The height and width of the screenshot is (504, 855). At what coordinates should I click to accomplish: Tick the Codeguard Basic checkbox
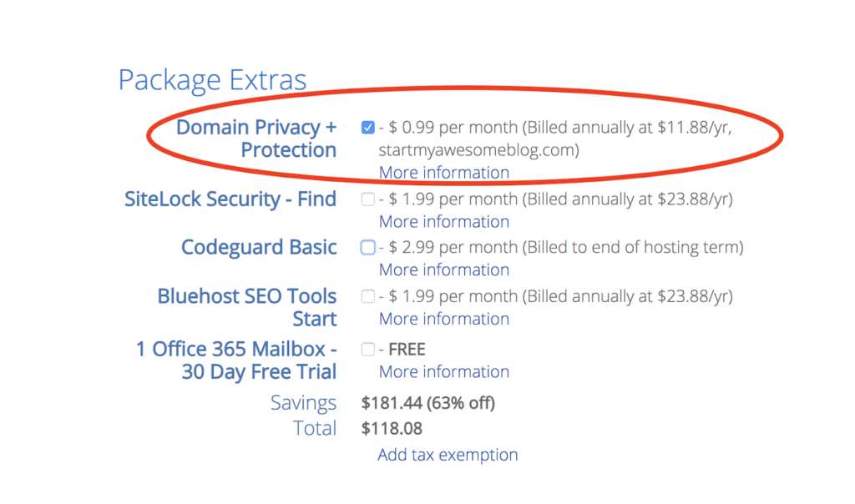click(x=367, y=247)
